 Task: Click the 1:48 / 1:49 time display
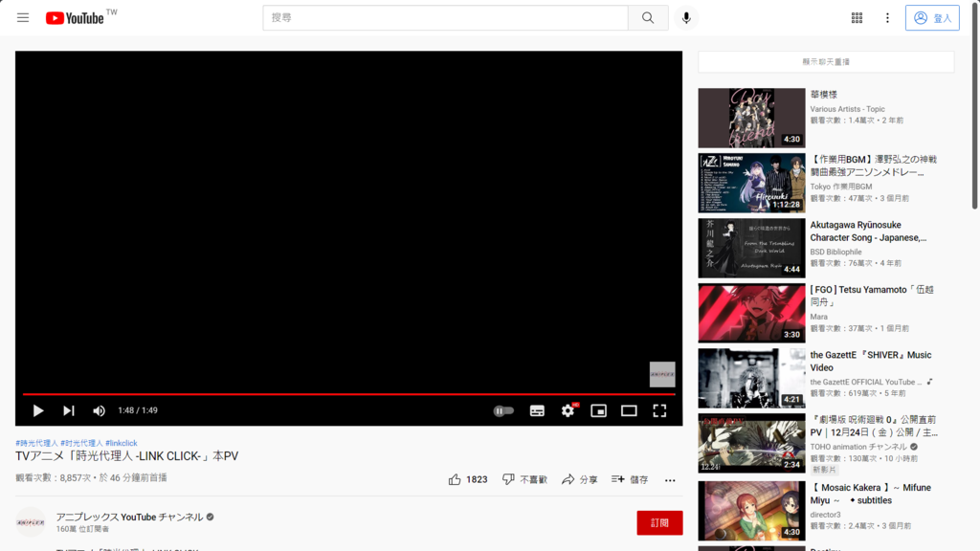138,410
